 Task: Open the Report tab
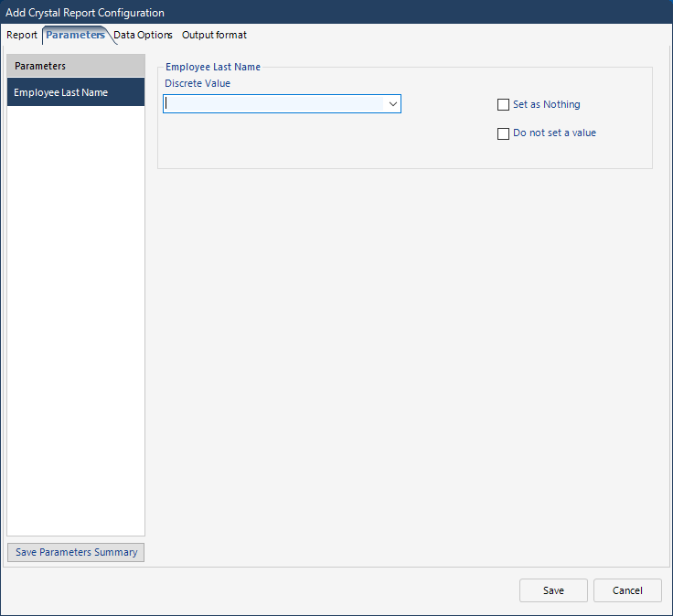pos(22,35)
